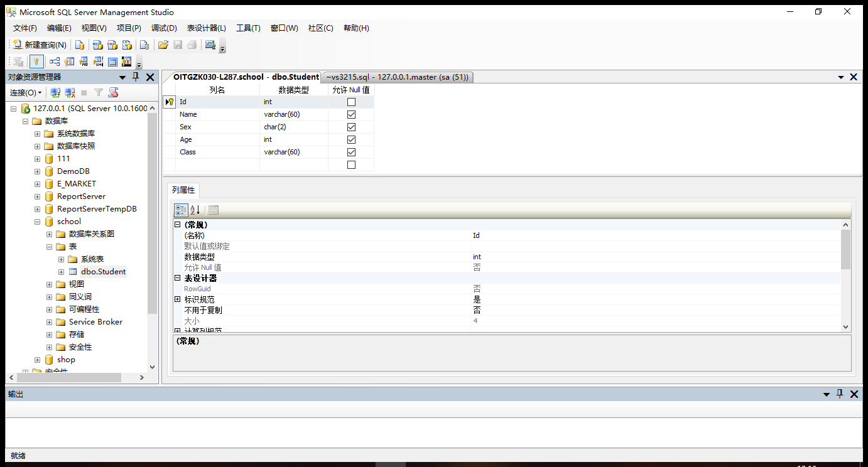Uncheck Allow Null for Age column
This screenshot has height=467, width=868.
(x=351, y=139)
